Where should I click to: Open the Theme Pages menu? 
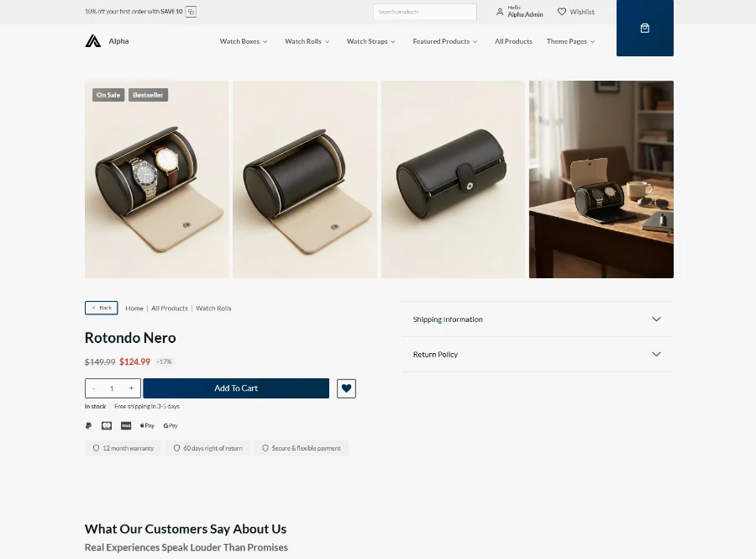click(x=570, y=41)
